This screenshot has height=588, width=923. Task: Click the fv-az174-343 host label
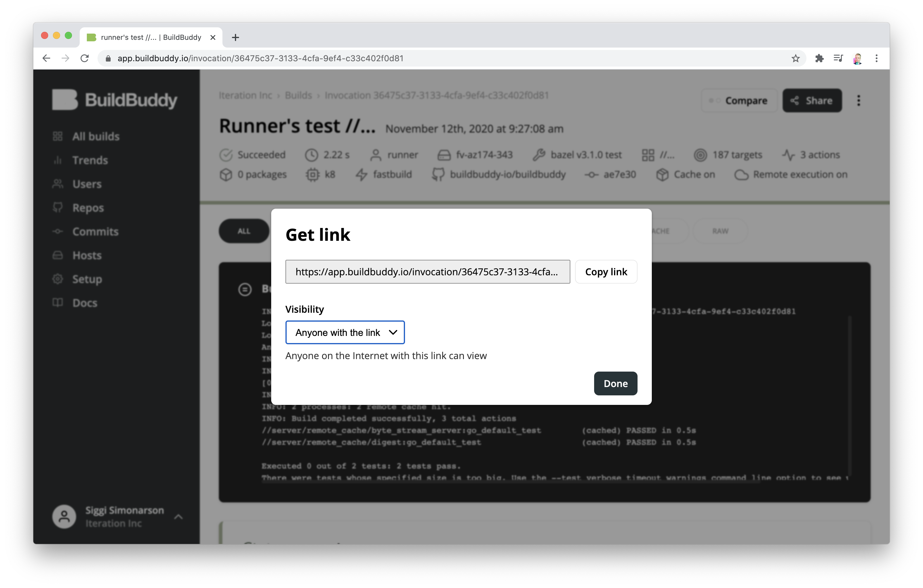click(x=484, y=155)
